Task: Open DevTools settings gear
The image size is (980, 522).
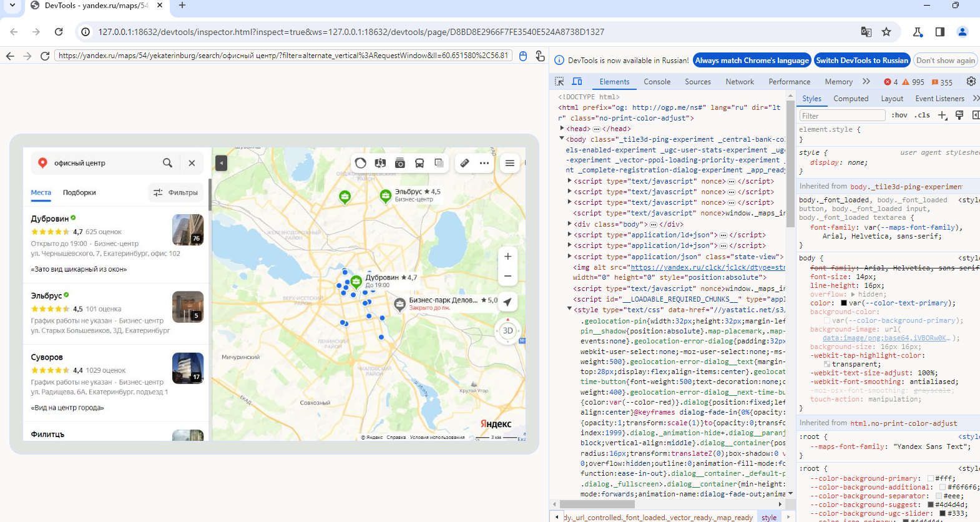Action: (971, 82)
